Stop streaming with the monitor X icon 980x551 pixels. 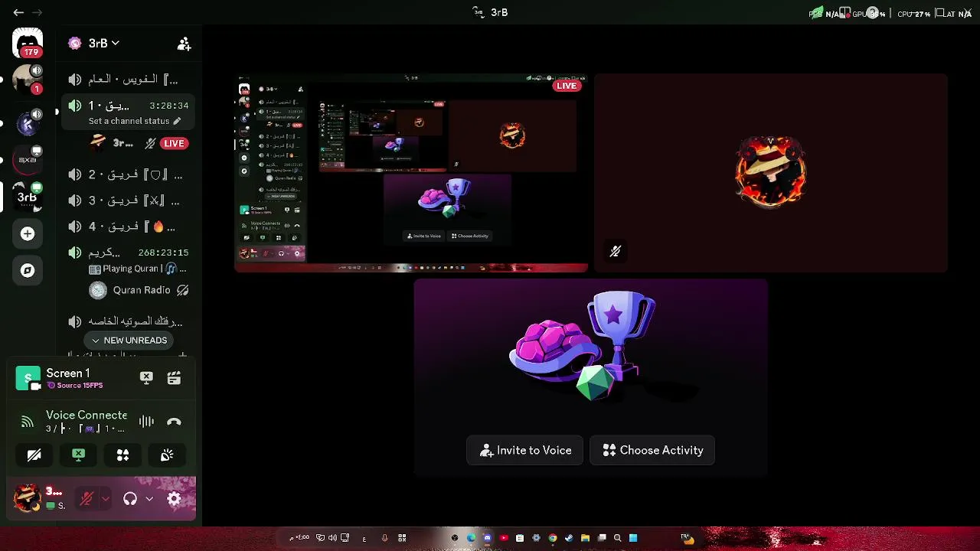click(x=146, y=378)
